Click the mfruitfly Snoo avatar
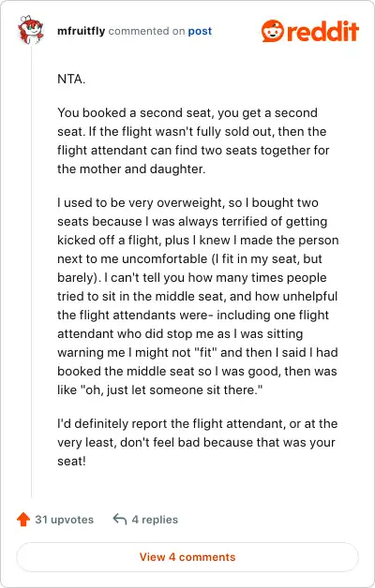The image size is (375, 588). 30,30
